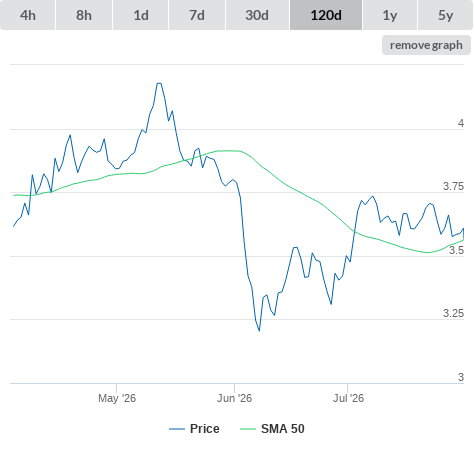
Task: Click the price peak above 4
Action: click(x=159, y=83)
